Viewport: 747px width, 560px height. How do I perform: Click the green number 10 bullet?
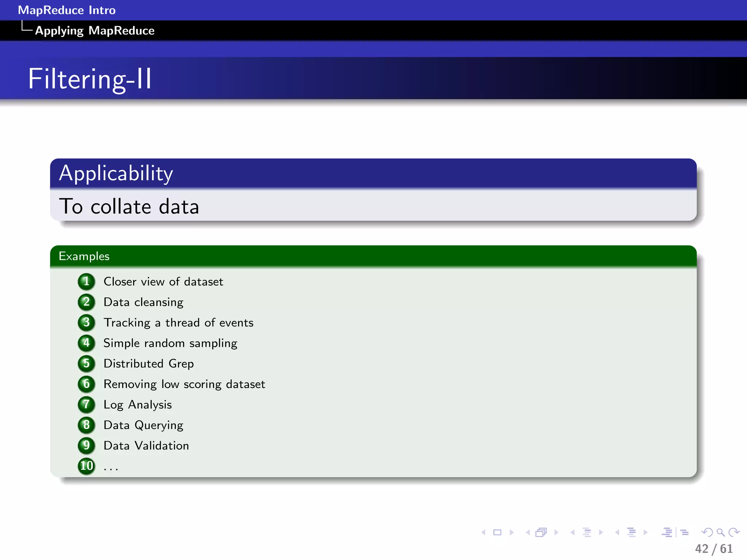tap(86, 466)
